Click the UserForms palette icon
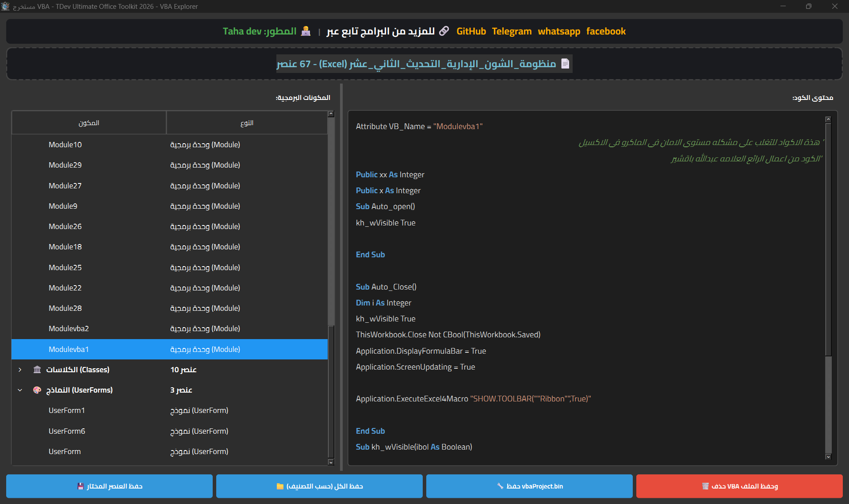 [37, 390]
